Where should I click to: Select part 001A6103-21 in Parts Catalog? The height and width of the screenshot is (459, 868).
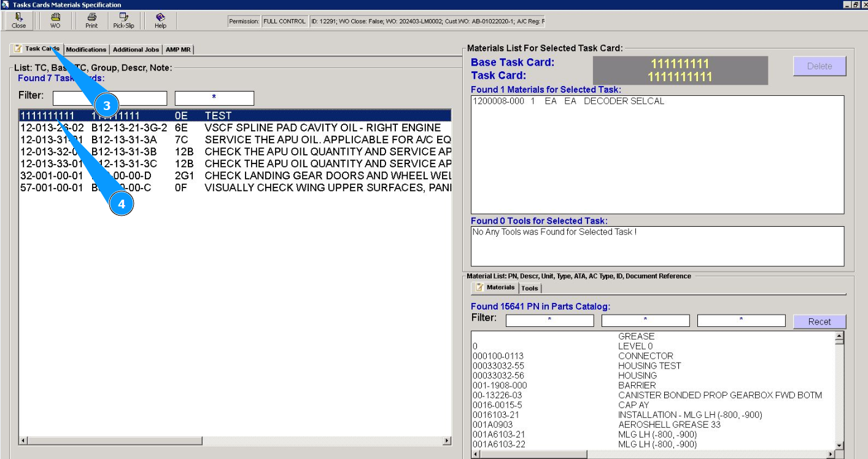(x=653, y=435)
